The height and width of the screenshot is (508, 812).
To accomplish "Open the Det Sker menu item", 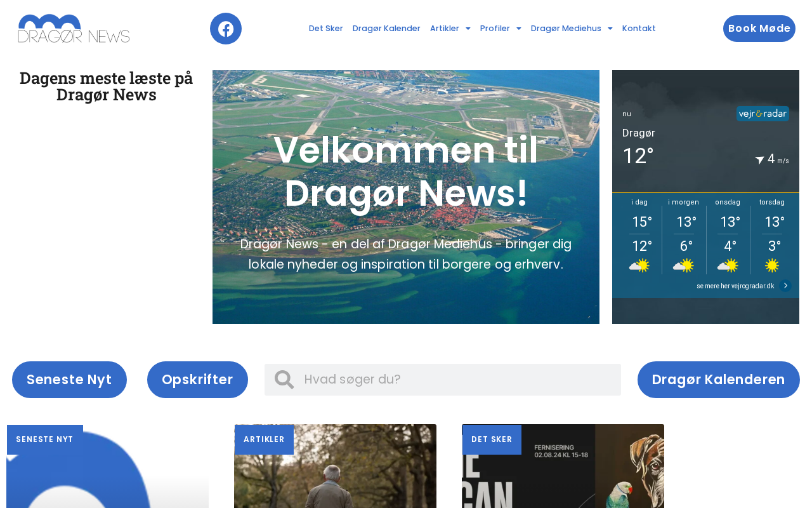I will (x=326, y=29).
